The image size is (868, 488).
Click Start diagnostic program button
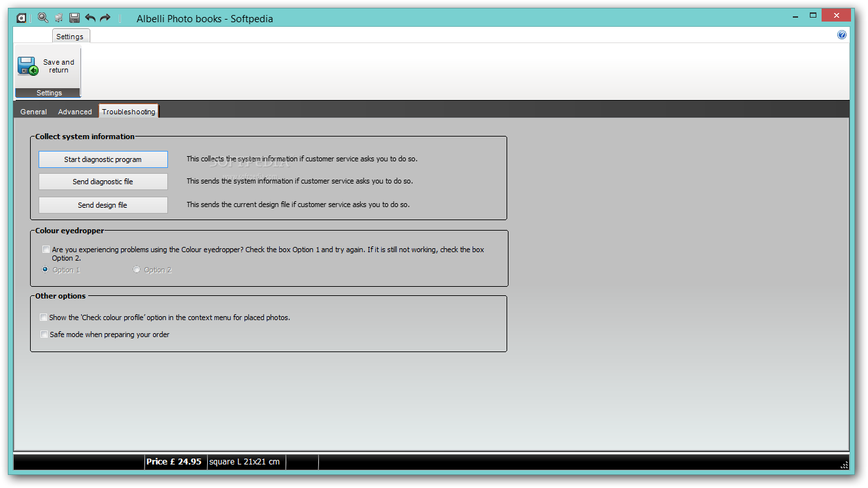(103, 159)
